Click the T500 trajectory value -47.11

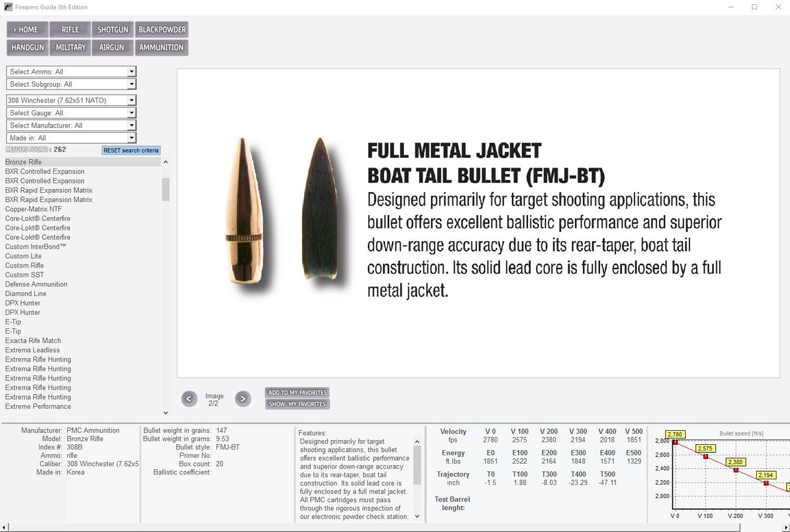click(x=607, y=483)
